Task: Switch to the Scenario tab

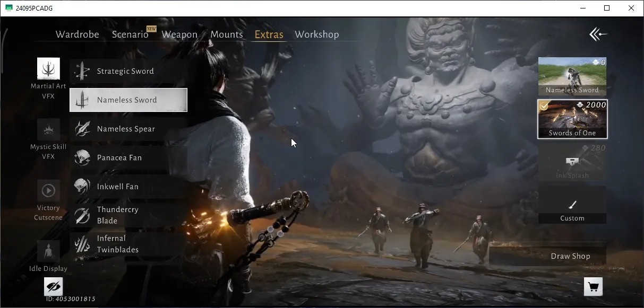Action: (x=130, y=34)
